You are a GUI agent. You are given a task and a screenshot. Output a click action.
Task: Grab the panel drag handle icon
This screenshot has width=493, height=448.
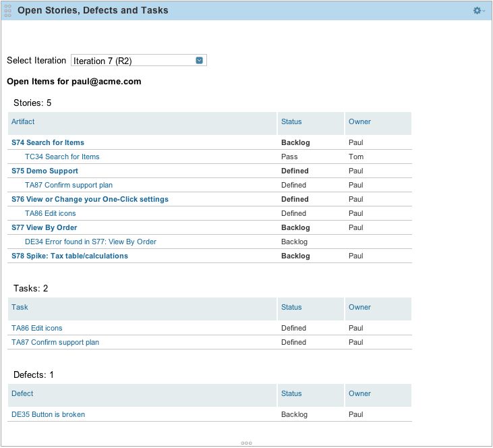pos(7,11)
